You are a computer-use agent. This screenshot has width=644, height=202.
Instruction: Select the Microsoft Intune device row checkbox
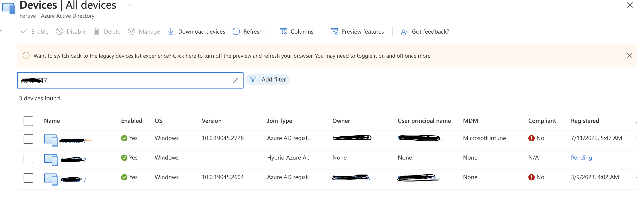(x=28, y=139)
